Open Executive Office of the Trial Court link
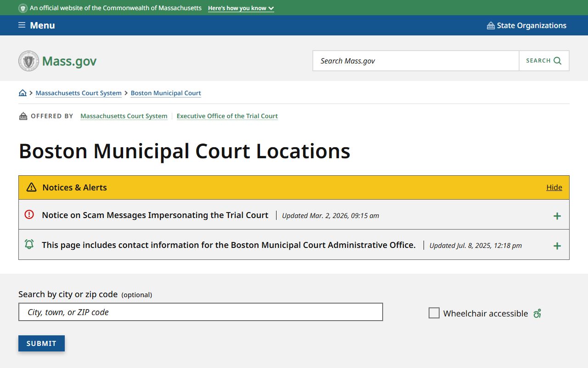 point(227,116)
